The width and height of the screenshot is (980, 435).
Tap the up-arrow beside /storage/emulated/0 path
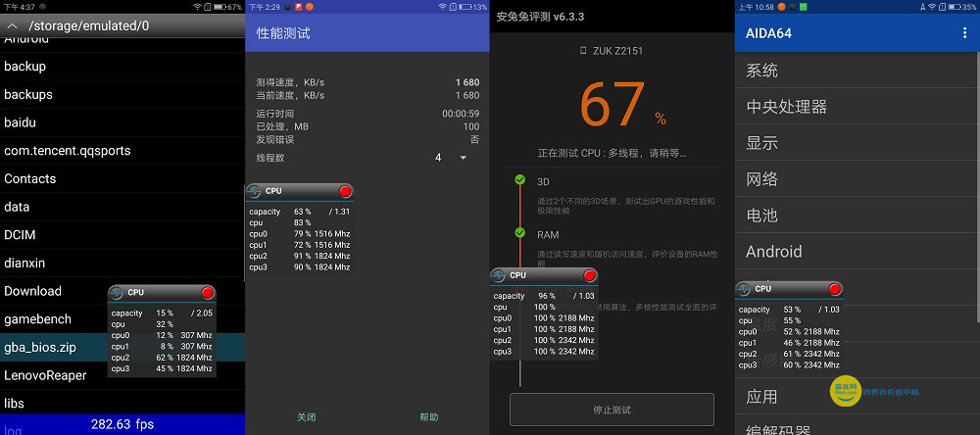coord(11,26)
